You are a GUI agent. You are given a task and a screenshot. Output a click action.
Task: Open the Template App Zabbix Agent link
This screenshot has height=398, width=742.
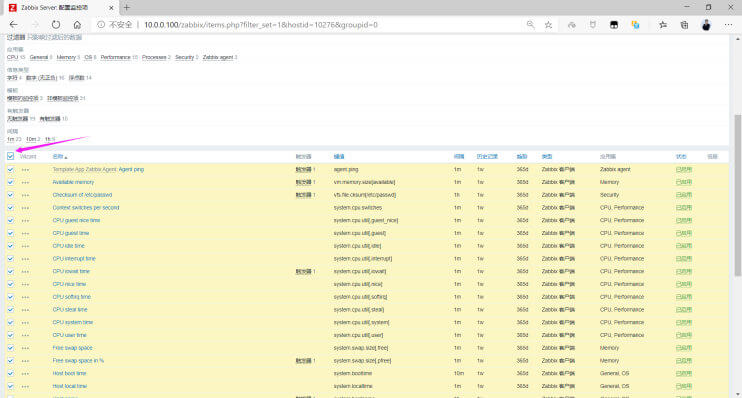coord(84,169)
